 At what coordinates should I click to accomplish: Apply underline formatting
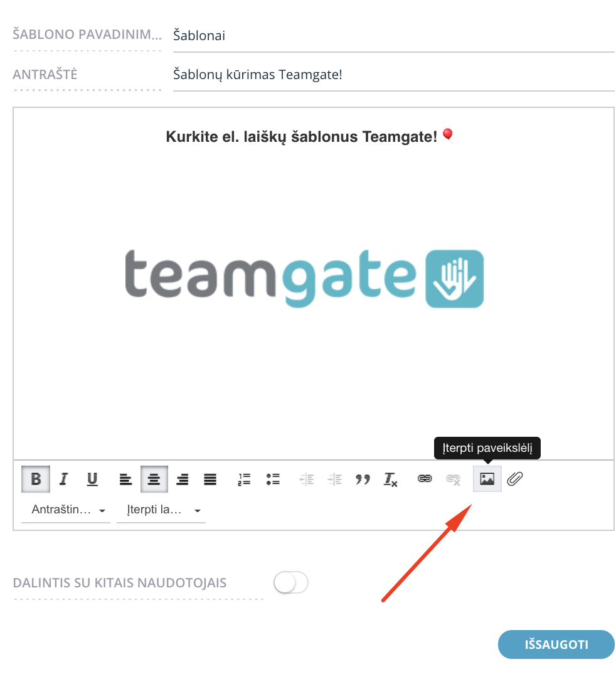92,479
